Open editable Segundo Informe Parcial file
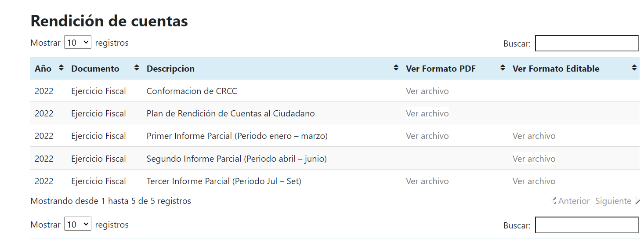The height and width of the screenshot is (239, 644). tap(534, 159)
